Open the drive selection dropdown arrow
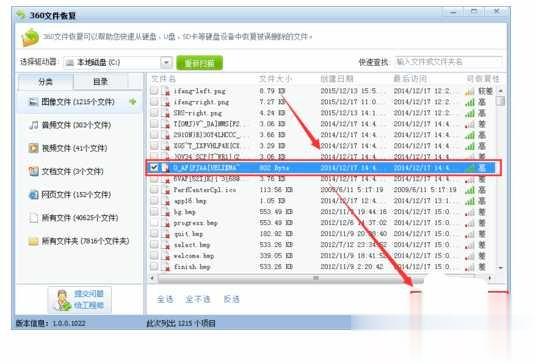536x364 pixels. [166, 63]
